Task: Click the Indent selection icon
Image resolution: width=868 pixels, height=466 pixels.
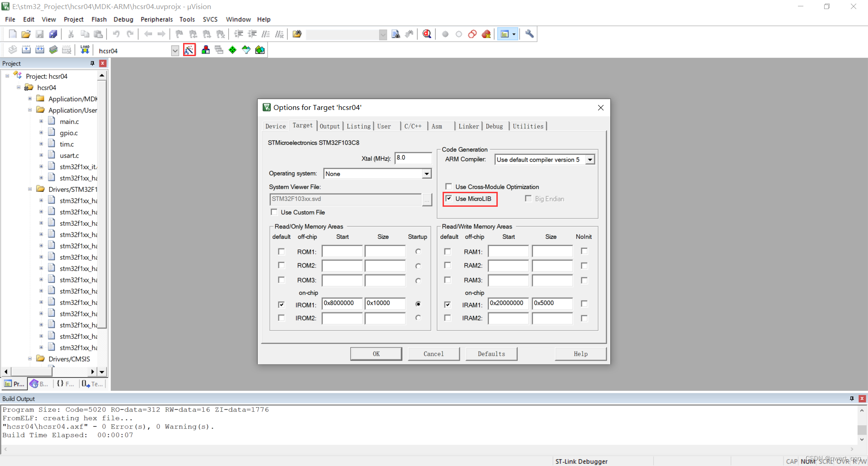Action: pos(239,34)
